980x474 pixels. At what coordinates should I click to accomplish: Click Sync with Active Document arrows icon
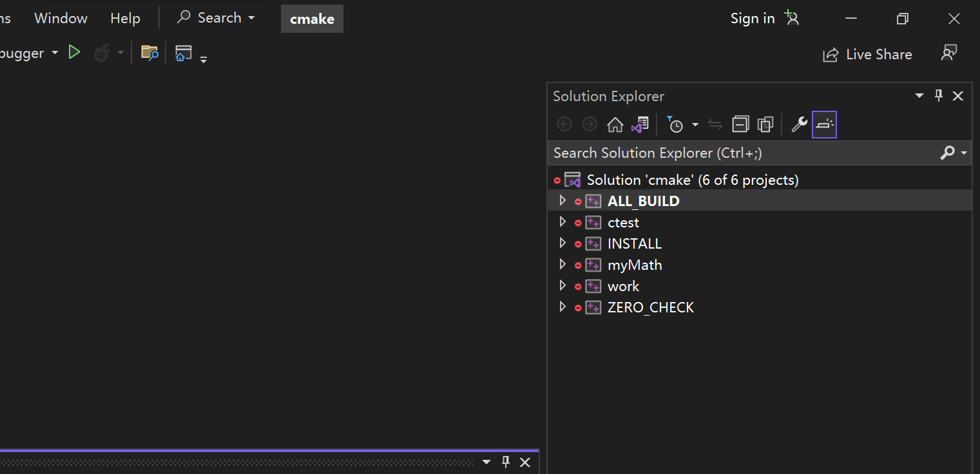(x=715, y=124)
